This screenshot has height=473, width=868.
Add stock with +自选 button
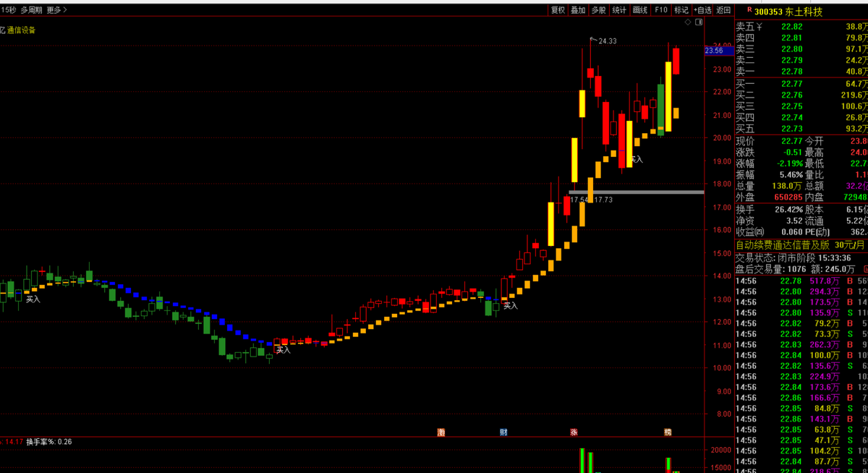pos(703,10)
